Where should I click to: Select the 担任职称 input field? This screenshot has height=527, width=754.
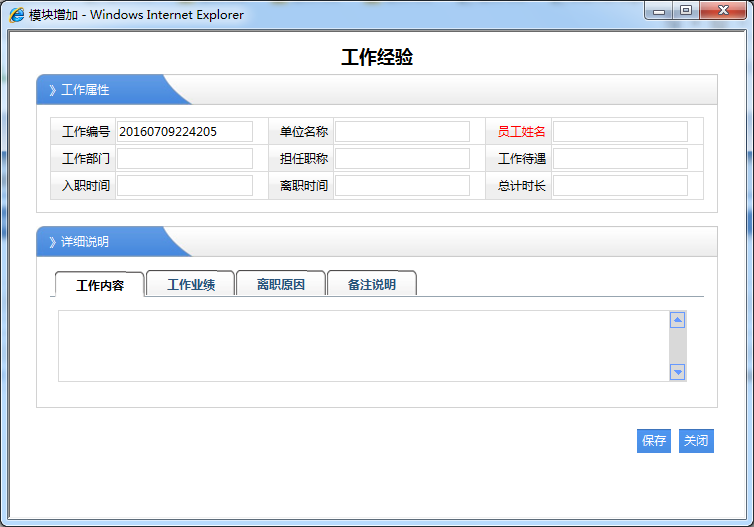tap(402, 159)
